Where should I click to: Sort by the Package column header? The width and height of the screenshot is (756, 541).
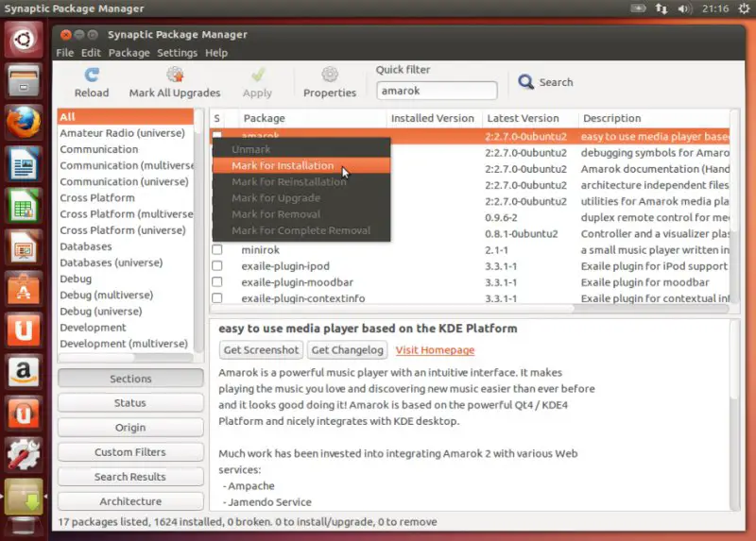click(x=312, y=119)
